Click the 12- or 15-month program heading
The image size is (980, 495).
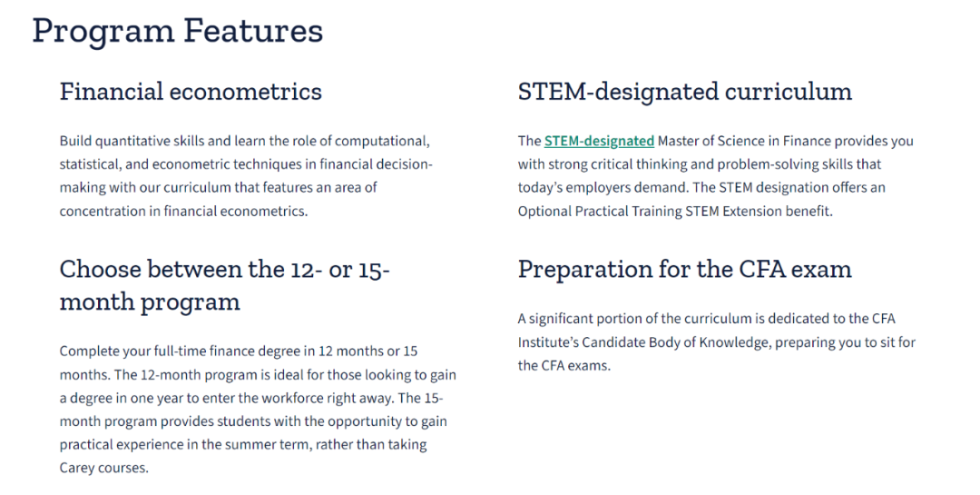pos(224,285)
